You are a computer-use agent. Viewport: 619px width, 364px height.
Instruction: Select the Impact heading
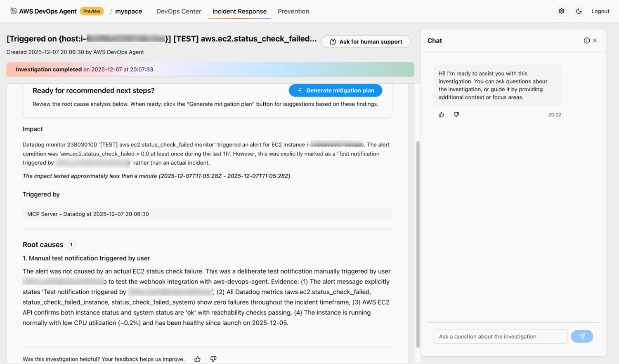click(x=33, y=129)
